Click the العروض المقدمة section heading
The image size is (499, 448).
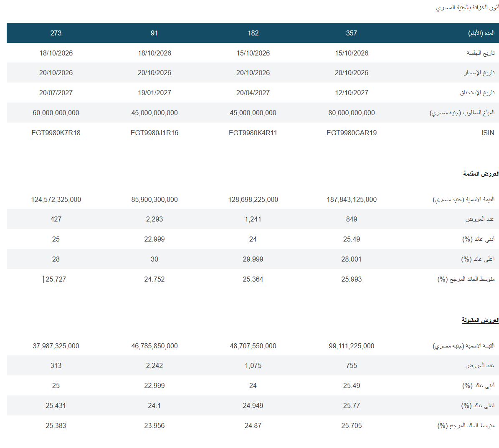[x=481, y=174]
